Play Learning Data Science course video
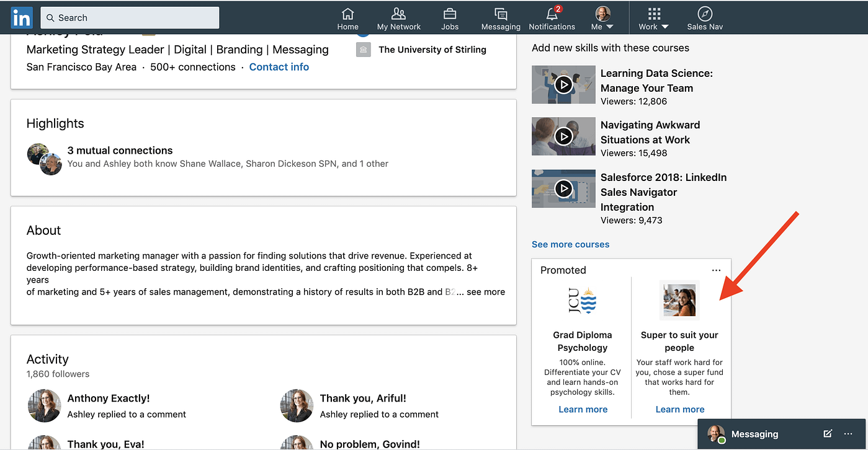 pyautogui.click(x=563, y=84)
